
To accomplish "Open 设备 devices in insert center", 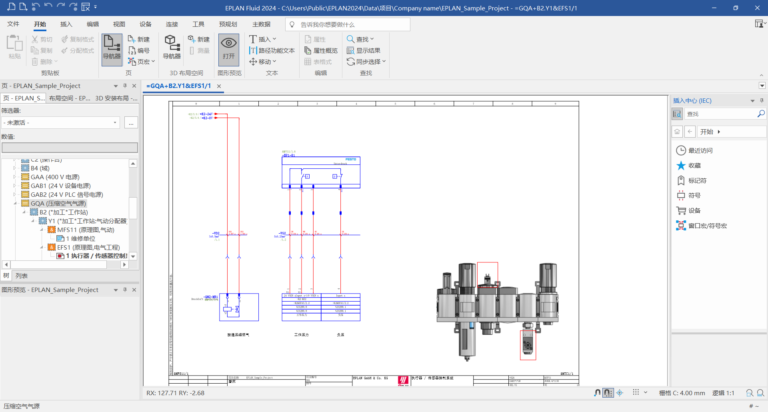I will 689,211.
